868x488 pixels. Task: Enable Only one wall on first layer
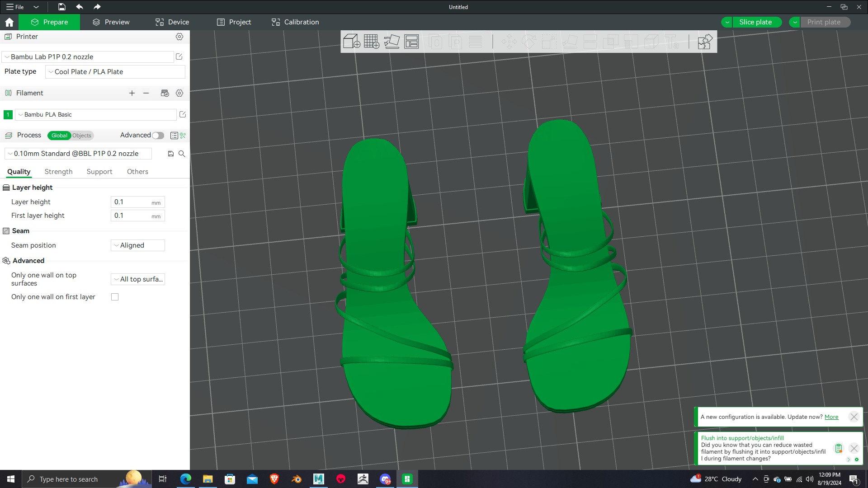(115, 297)
